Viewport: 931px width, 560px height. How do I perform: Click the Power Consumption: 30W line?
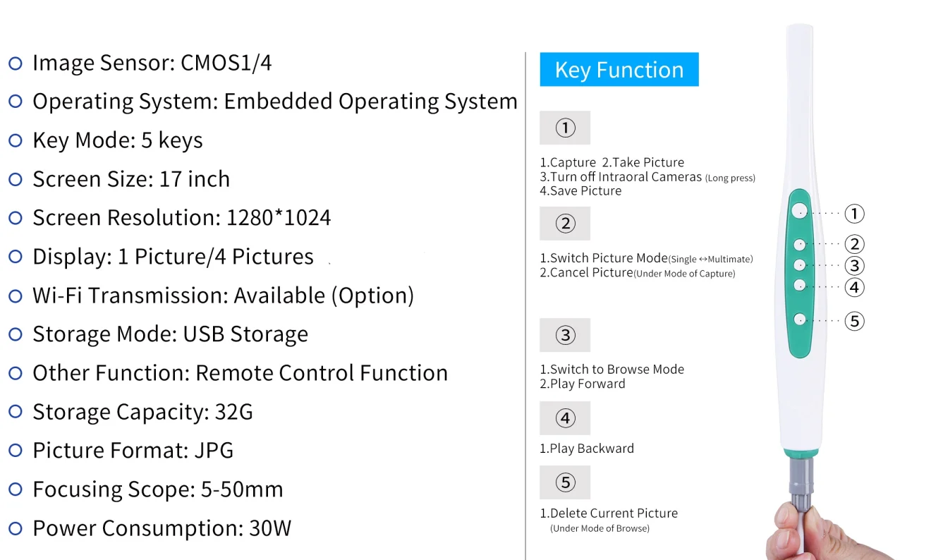click(162, 528)
